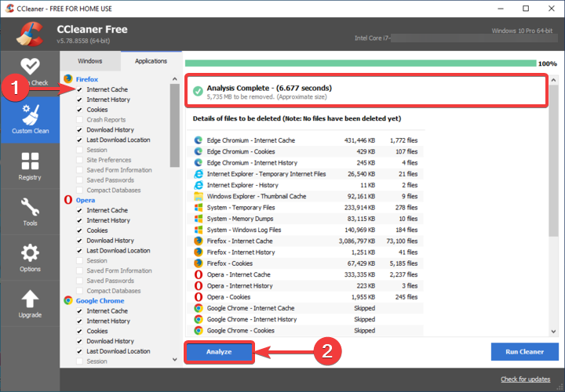Enable Opera Session checkbox

tap(79, 260)
